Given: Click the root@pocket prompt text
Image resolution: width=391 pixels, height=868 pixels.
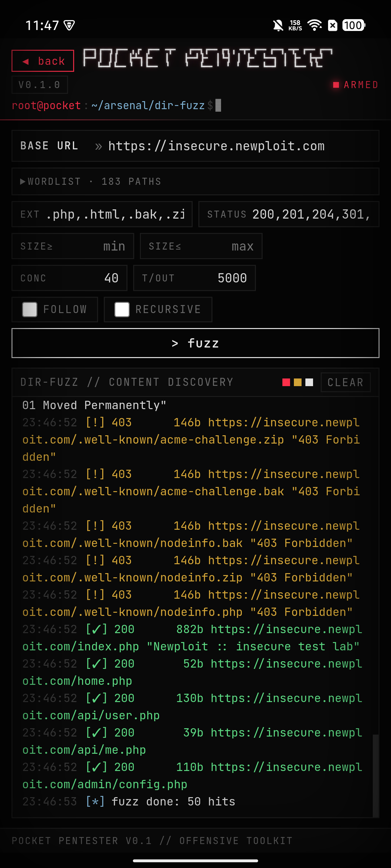Looking at the screenshot, I should click(x=46, y=105).
